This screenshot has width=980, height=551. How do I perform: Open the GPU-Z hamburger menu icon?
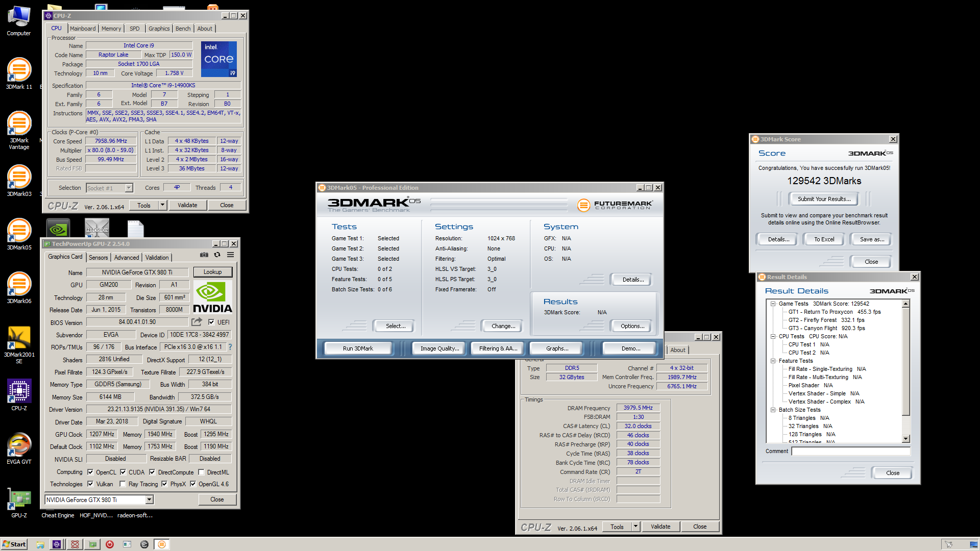pos(231,255)
